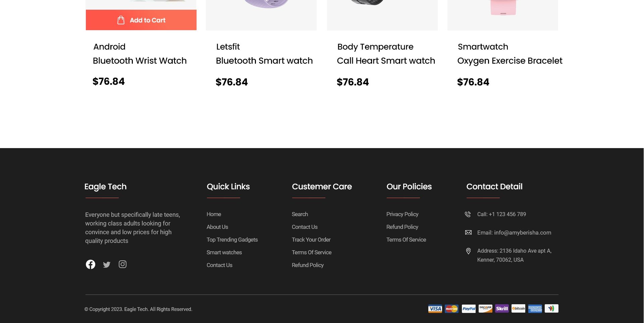Click the Skrill payment icon
Viewport: 644px width, 323px height.
click(502, 309)
